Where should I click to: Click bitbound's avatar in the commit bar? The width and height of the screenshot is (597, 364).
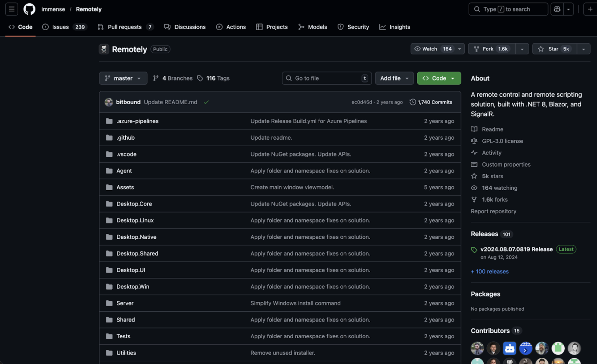[x=109, y=102]
